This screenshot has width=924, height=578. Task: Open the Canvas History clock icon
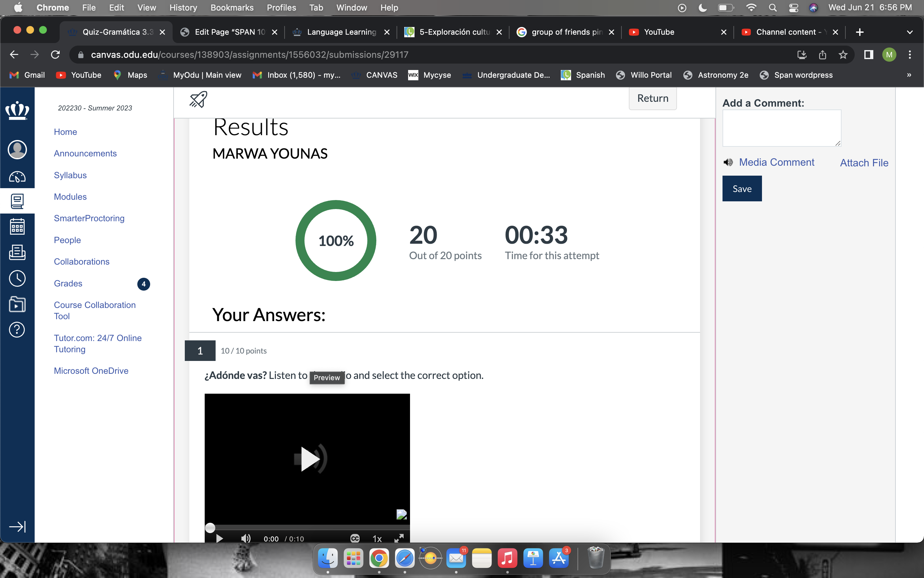coord(17,278)
